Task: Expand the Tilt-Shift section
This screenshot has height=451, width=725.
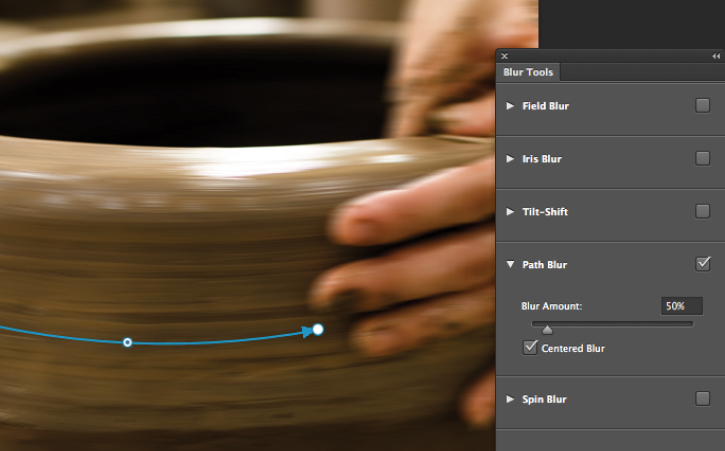Action: [510, 211]
